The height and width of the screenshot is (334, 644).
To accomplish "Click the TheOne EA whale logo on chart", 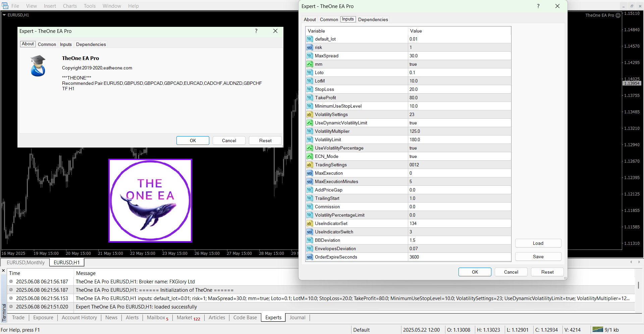I will click(x=150, y=201).
